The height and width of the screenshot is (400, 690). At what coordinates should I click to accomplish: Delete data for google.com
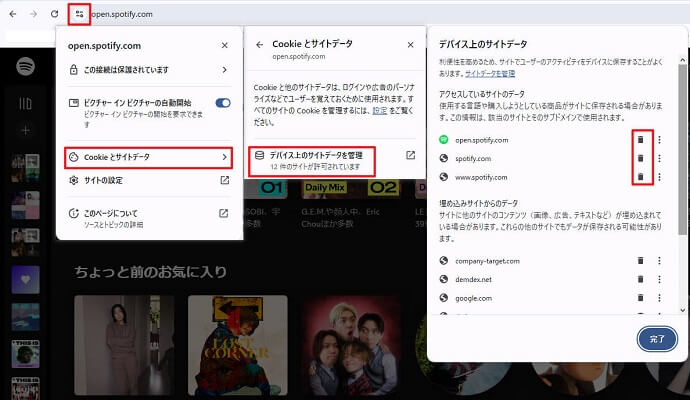point(641,298)
